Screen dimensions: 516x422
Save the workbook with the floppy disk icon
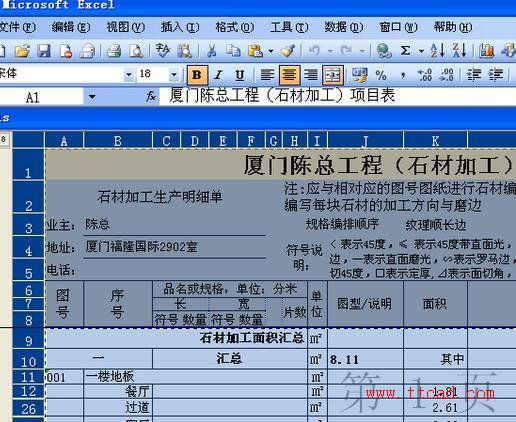click(44, 51)
